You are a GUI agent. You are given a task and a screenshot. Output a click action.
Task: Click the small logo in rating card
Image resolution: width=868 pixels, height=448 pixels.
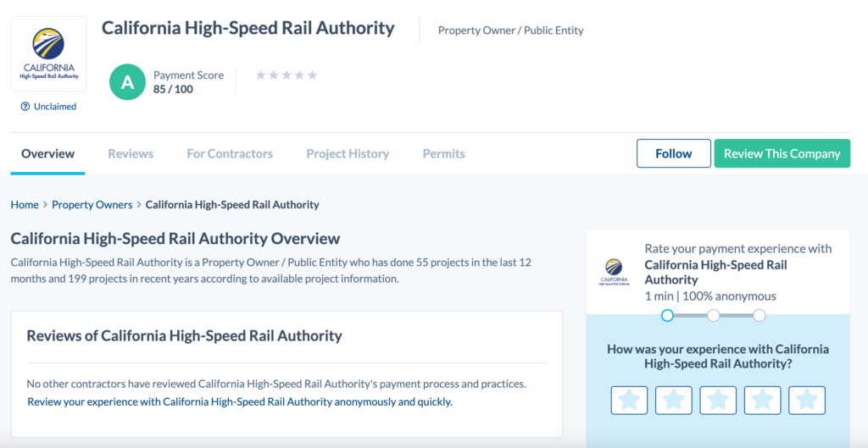click(x=615, y=271)
